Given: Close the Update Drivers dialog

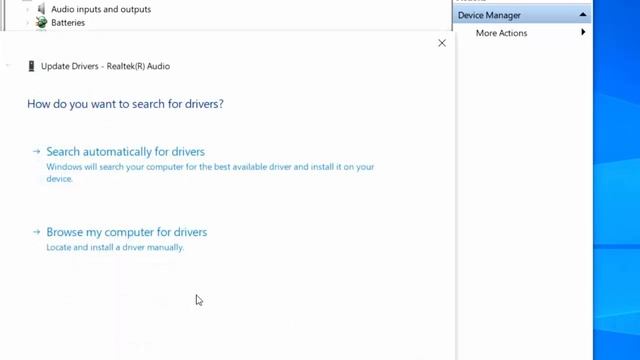Looking at the screenshot, I should 442,43.
